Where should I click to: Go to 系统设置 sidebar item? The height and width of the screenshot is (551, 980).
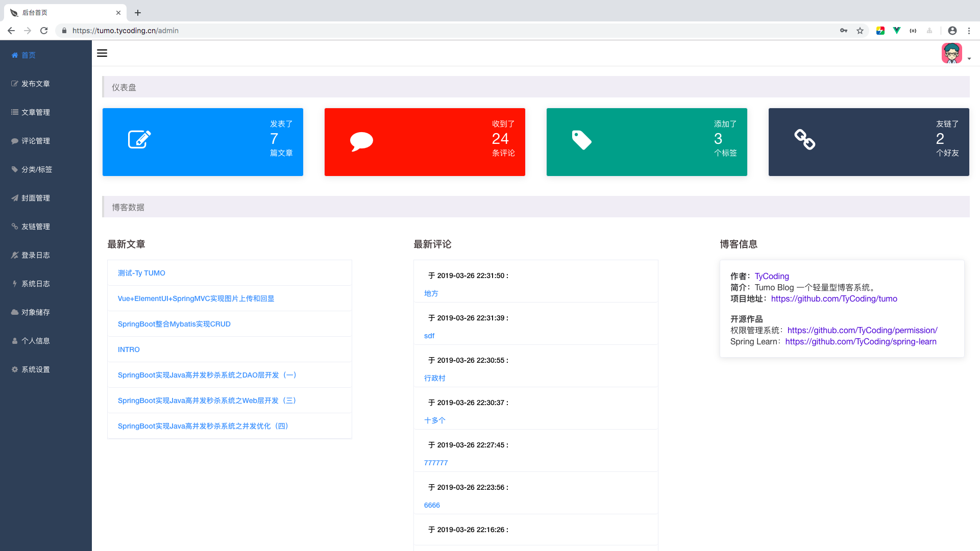pyautogui.click(x=35, y=369)
